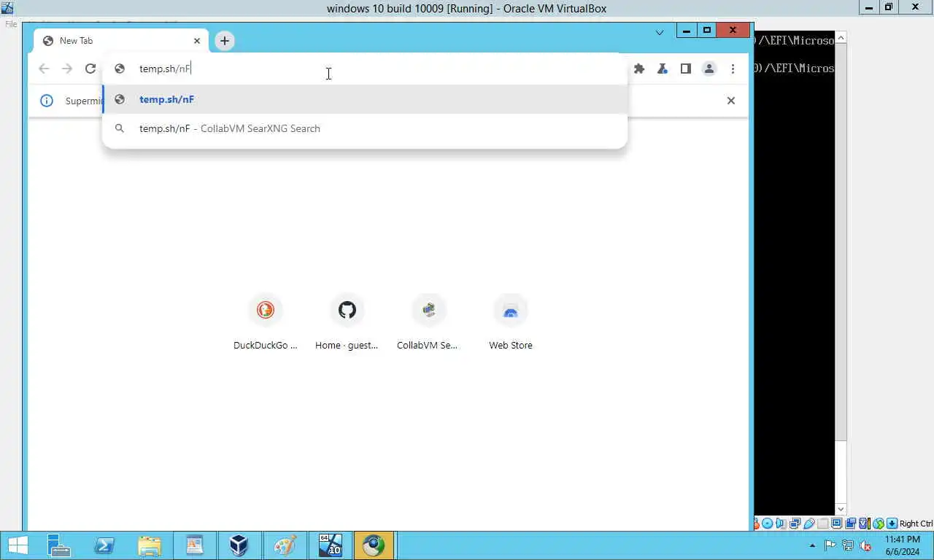The width and height of the screenshot is (934, 560).
Task: Open the Windows Start menu
Action: point(18,545)
